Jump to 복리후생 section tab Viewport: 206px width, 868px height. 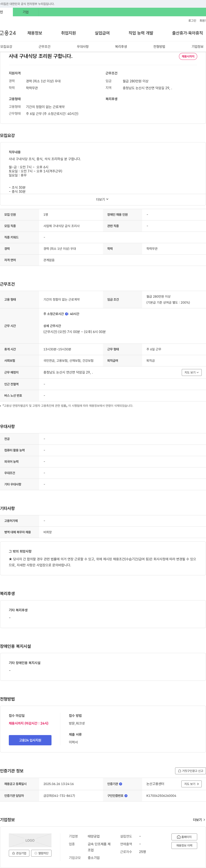[121, 47]
